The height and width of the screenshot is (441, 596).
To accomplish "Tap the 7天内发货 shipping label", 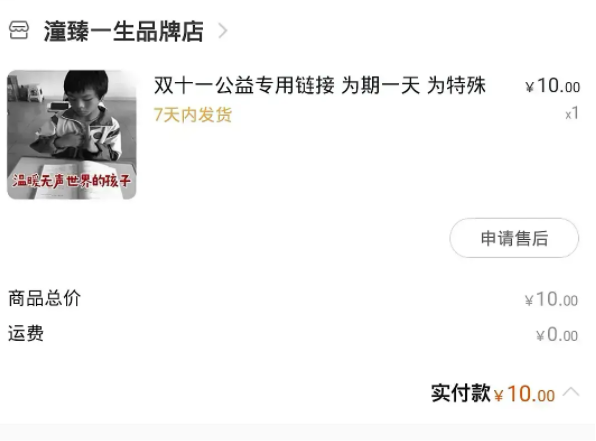I will click(x=193, y=114).
